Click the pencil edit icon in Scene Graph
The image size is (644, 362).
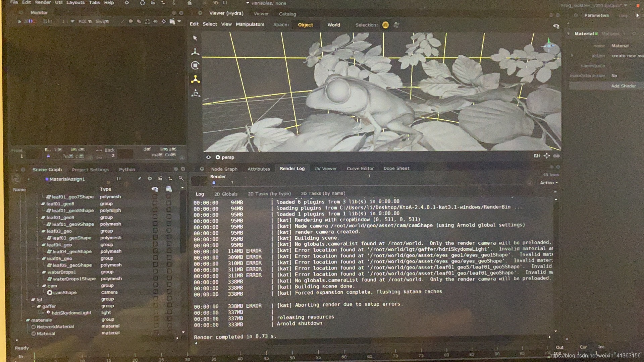pyautogui.click(x=139, y=179)
